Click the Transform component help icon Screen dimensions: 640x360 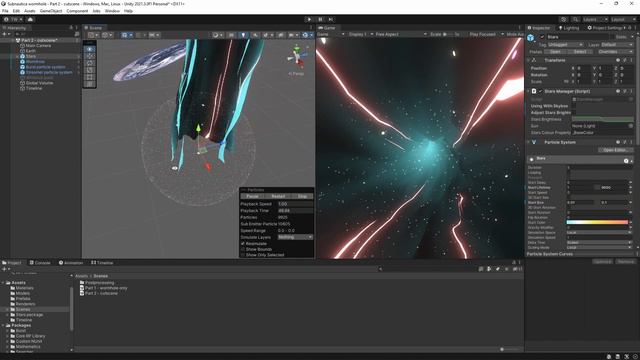click(618, 60)
